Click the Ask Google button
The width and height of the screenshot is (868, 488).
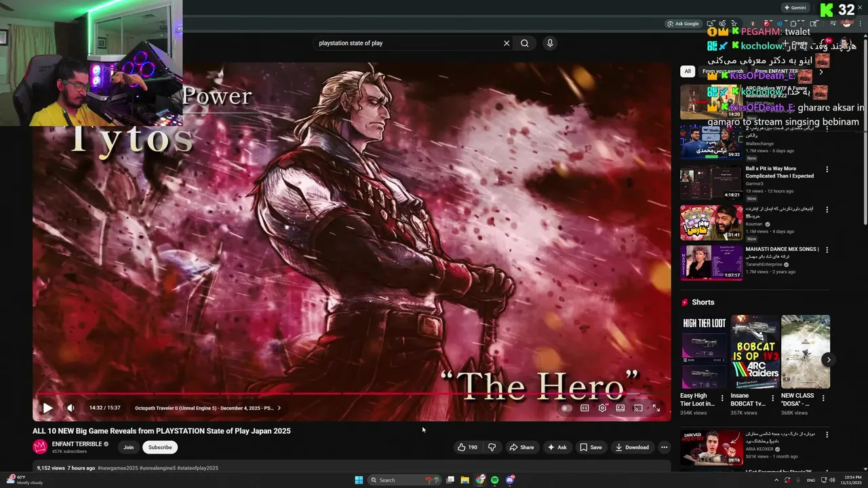pos(683,24)
